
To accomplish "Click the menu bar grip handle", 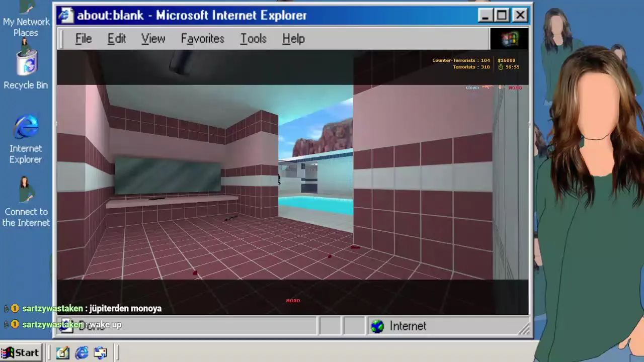I will coord(62,39).
